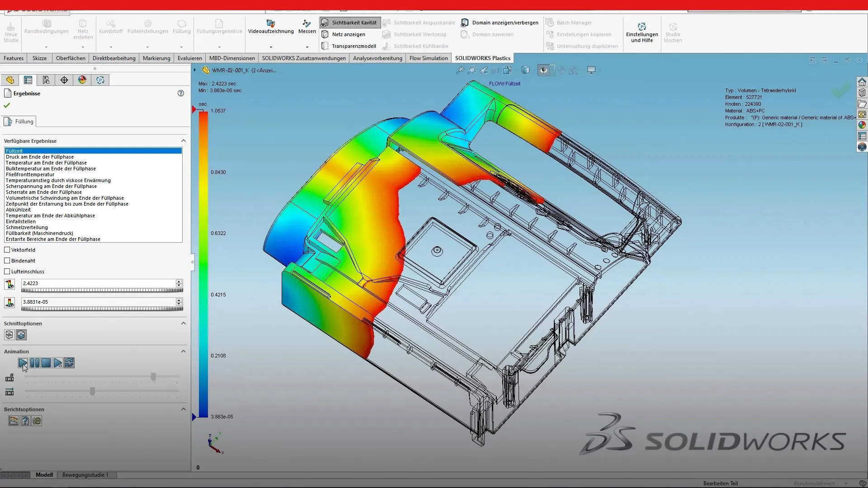This screenshot has width=868, height=488.
Task: Activate the Zoom to Fit view tool
Action: pos(460,70)
